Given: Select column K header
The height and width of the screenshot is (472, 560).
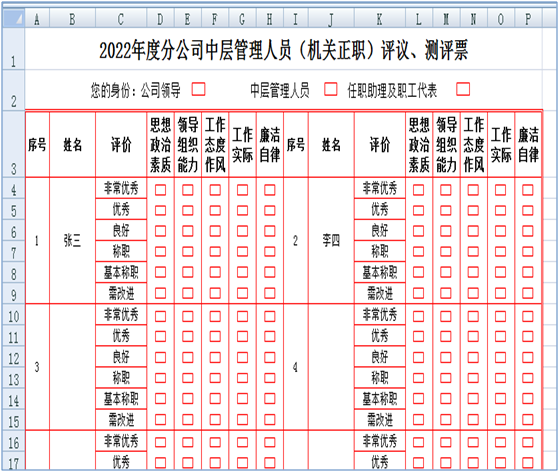Looking at the screenshot, I should click(x=380, y=19).
